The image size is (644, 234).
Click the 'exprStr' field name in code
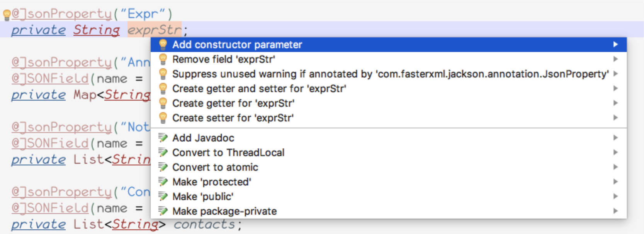coord(154,30)
